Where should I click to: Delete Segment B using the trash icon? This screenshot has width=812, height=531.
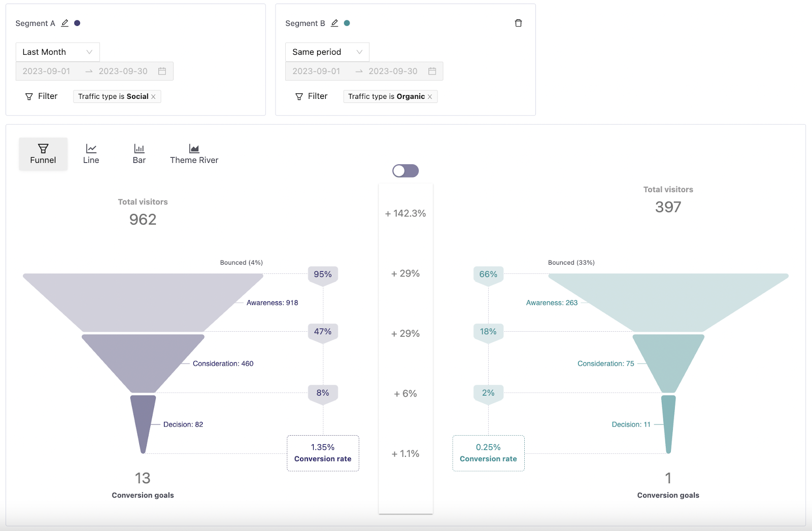pyautogui.click(x=518, y=23)
